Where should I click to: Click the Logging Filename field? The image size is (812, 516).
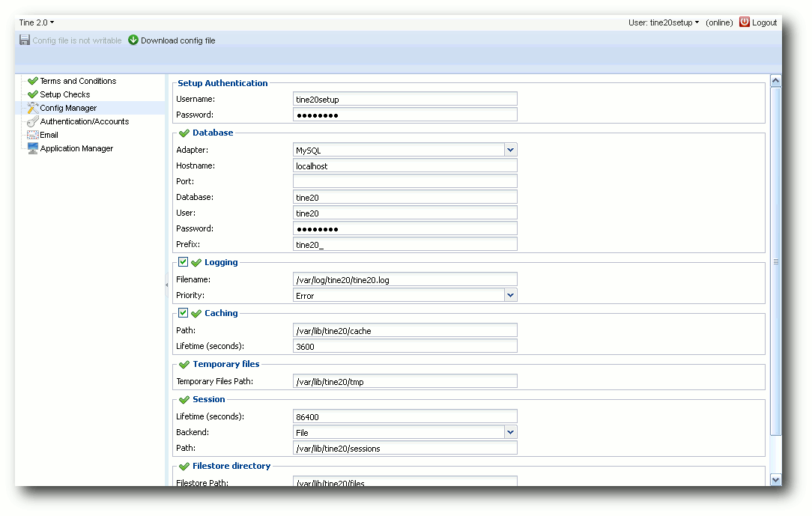point(405,279)
